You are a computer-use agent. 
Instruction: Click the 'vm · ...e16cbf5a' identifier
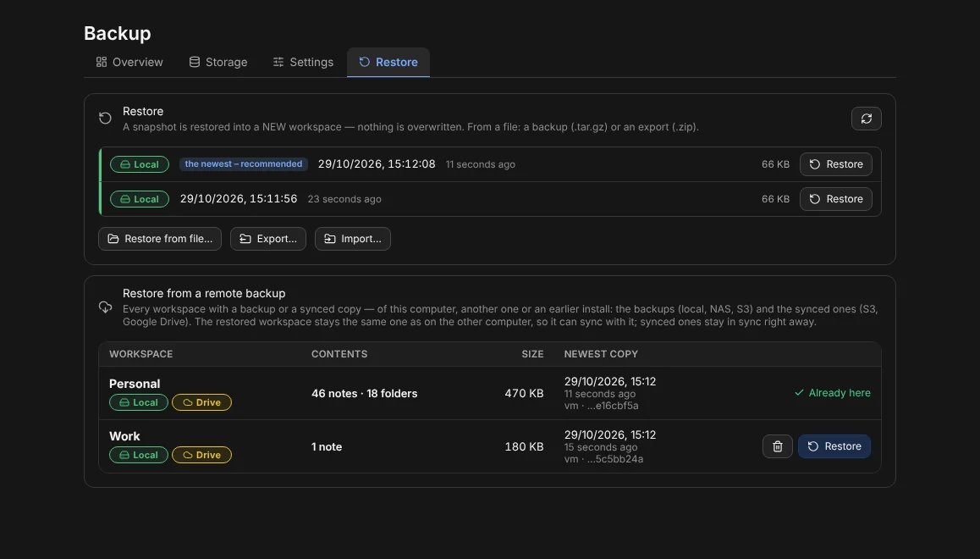601,406
